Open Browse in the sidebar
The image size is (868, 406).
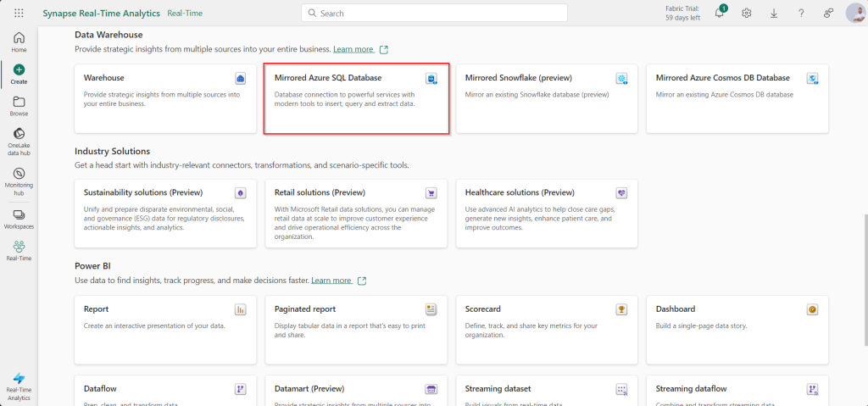pos(19,106)
